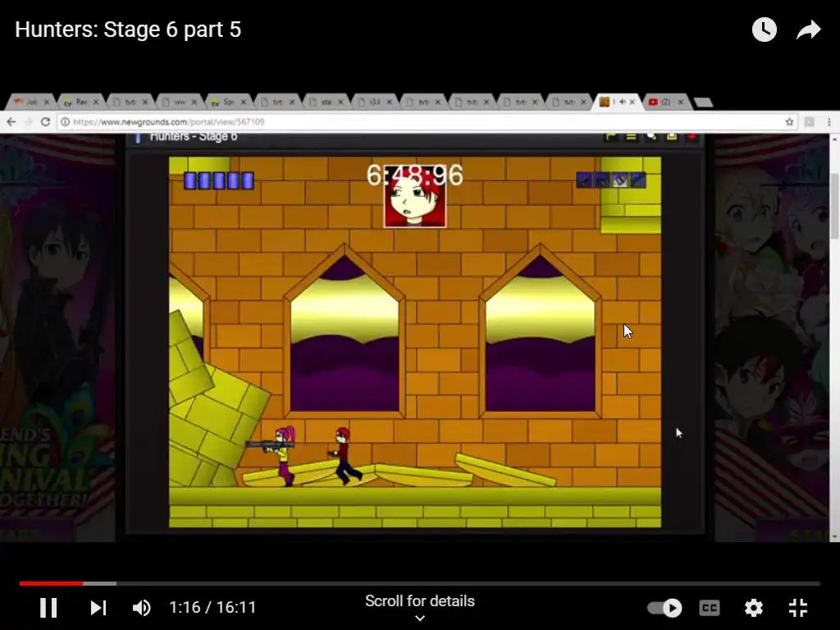Viewport: 840px width, 630px height.
Task: Switch to the Rev browser tab
Action: pos(79,101)
